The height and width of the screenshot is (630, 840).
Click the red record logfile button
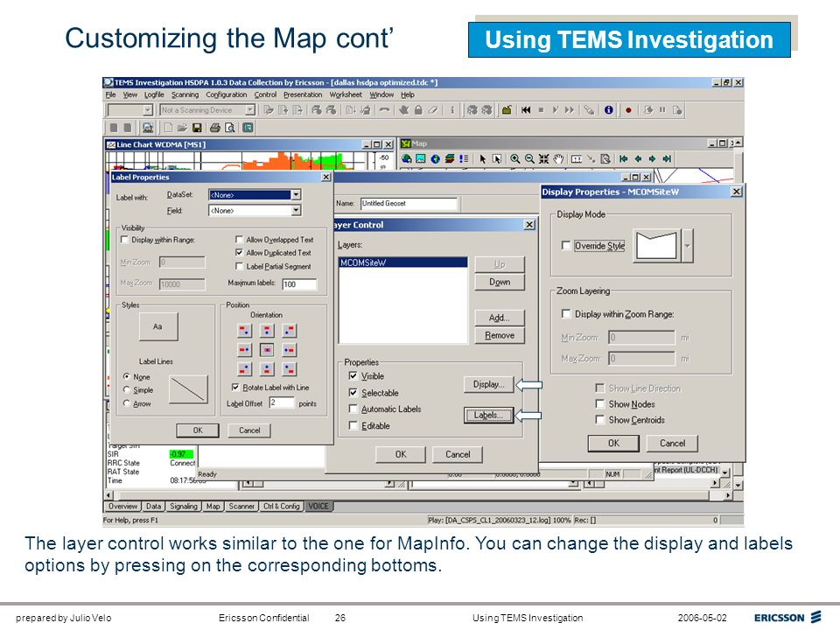(x=628, y=110)
